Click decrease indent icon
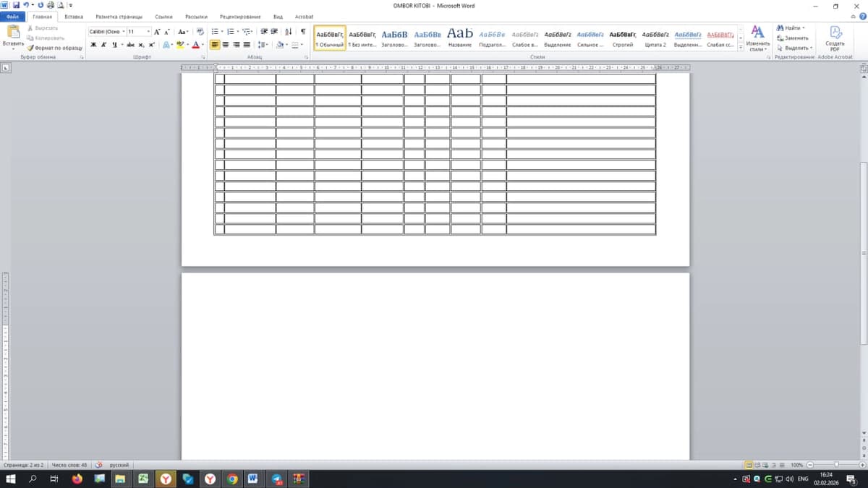 pos(264,32)
